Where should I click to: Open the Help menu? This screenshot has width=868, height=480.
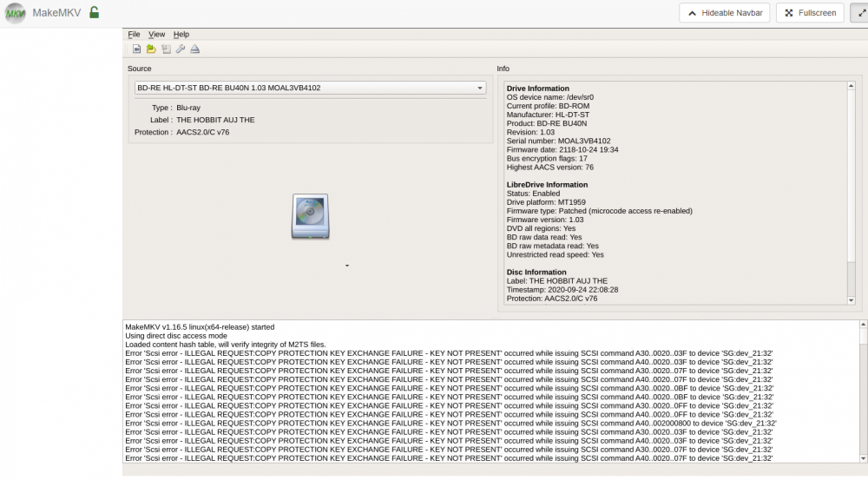coord(181,35)
